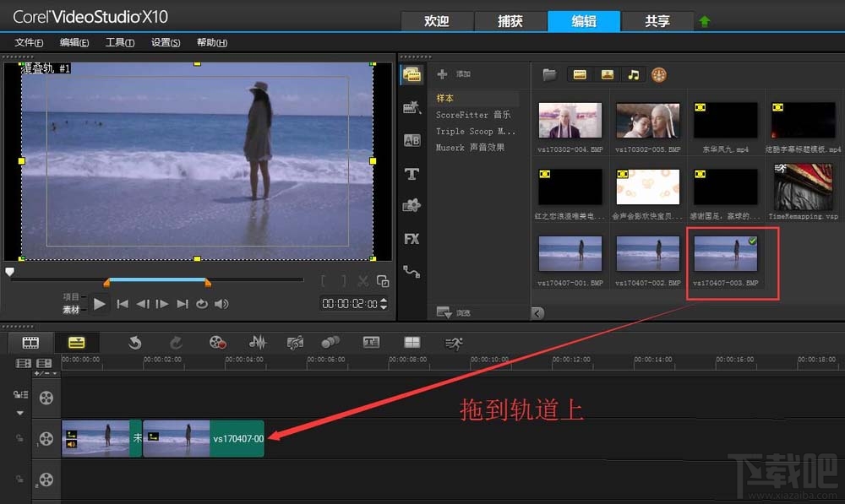Viewport: 845px width, 504px height.
Task: Open the FX filter panel
Action: tap(412, 239)
